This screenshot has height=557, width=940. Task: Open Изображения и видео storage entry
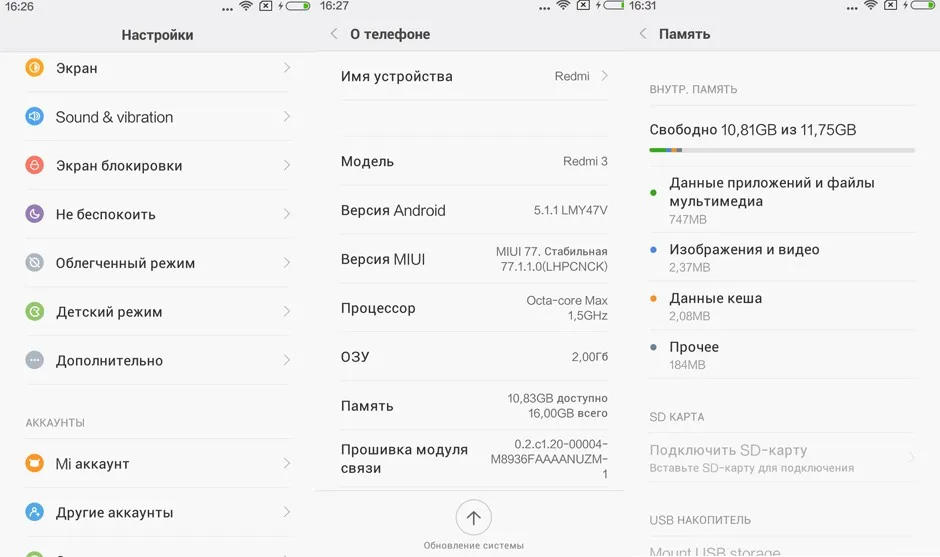click(782, 257)
